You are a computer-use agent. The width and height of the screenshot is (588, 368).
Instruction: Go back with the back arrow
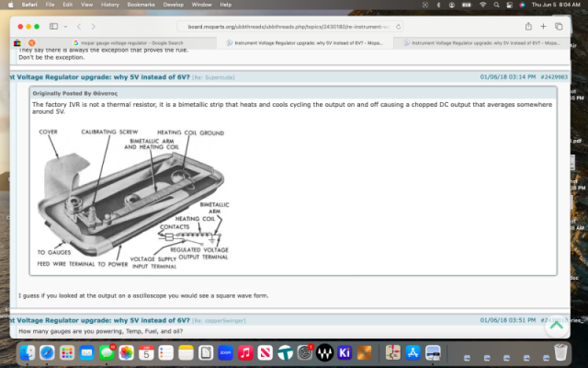[x=79, y=27]
